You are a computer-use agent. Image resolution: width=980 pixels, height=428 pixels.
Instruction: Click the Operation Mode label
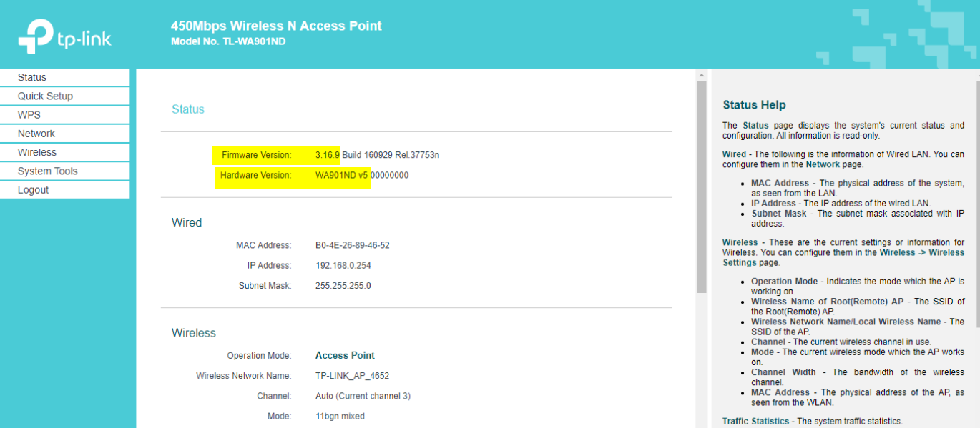(x=259, y=355)
